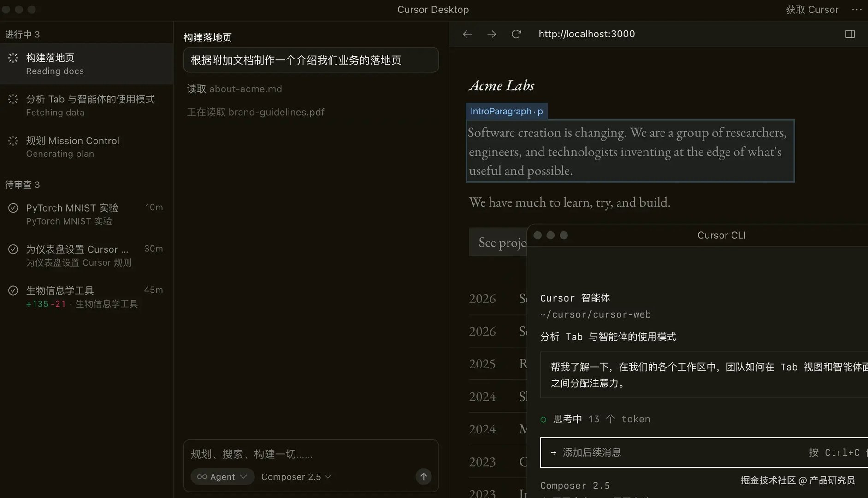Click the See projects button in preview
Screen dimensions: 868x498
(x=498, y=242)
